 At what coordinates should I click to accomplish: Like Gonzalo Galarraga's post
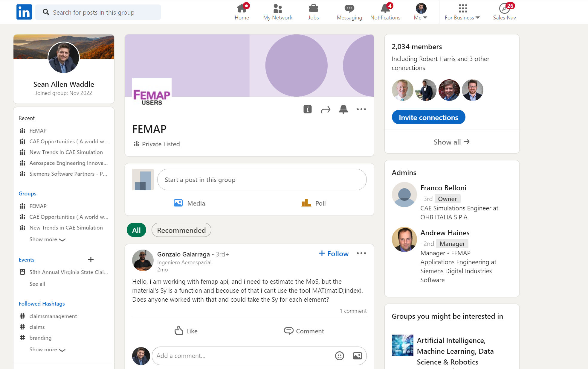[185, 331]
